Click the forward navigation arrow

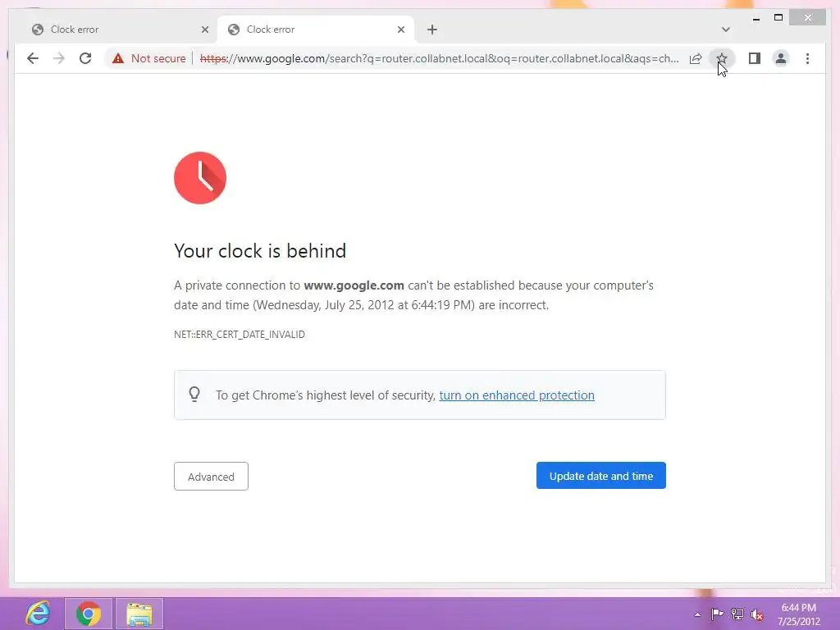click(59, 58)
